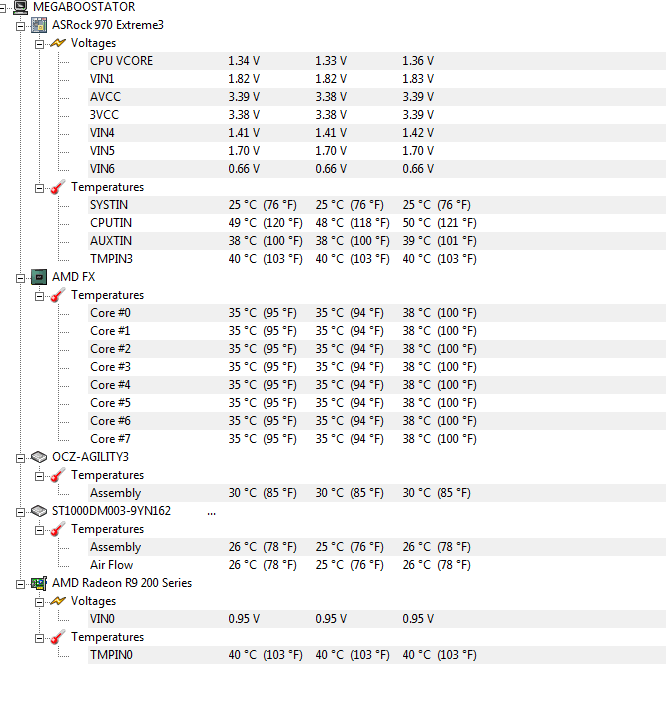This screenshot has width=666, height=720.
Task: Click the 1.83 V value for VIN1
Action: pos(418,79)
